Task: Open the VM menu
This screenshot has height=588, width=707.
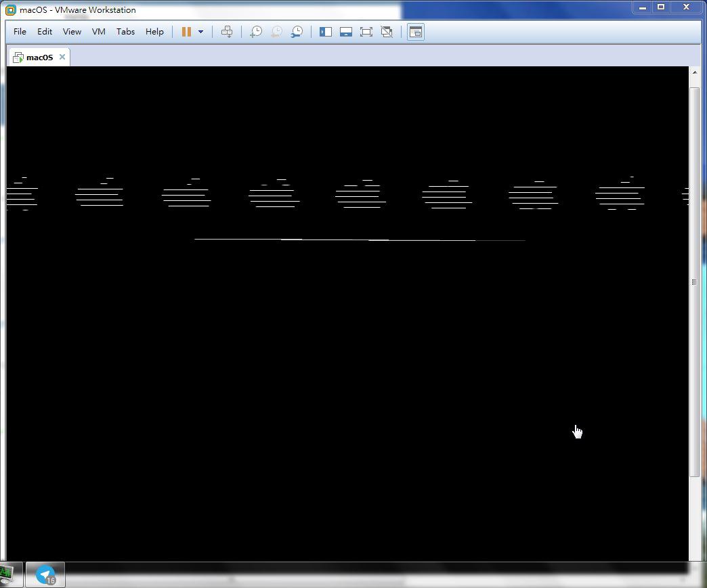Action: point(98,32)
